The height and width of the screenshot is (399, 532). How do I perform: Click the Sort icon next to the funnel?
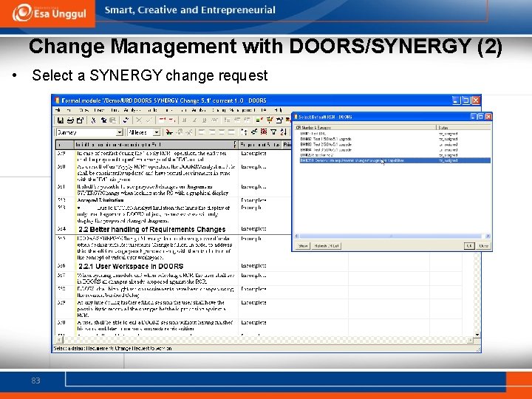(x=283, y=132)
